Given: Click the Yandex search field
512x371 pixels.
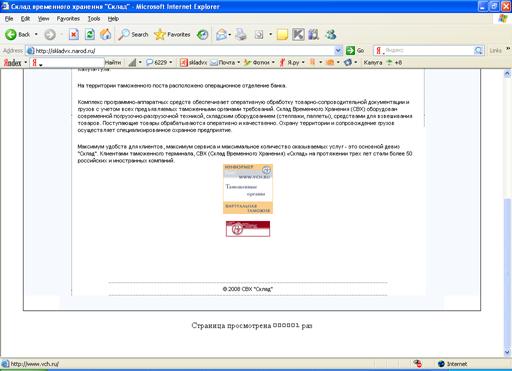Looking at the screenshot, I should click(x=428, y=50).
